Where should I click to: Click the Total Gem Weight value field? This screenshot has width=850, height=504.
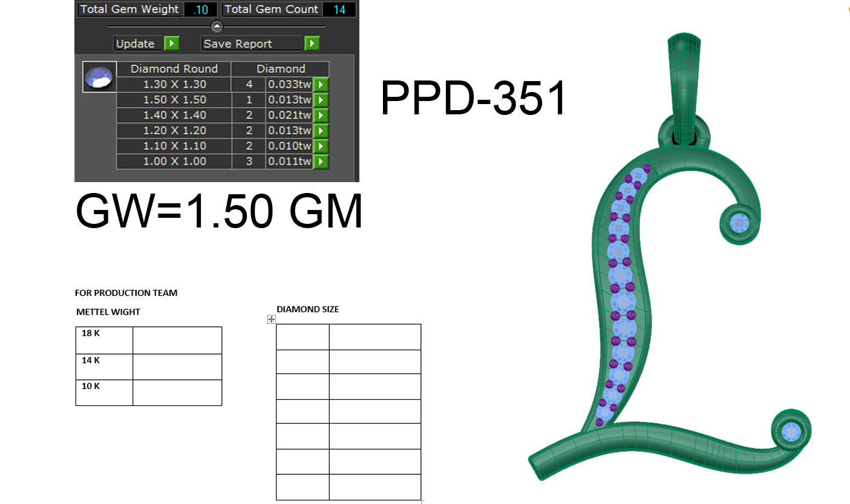tap(200, 9)
